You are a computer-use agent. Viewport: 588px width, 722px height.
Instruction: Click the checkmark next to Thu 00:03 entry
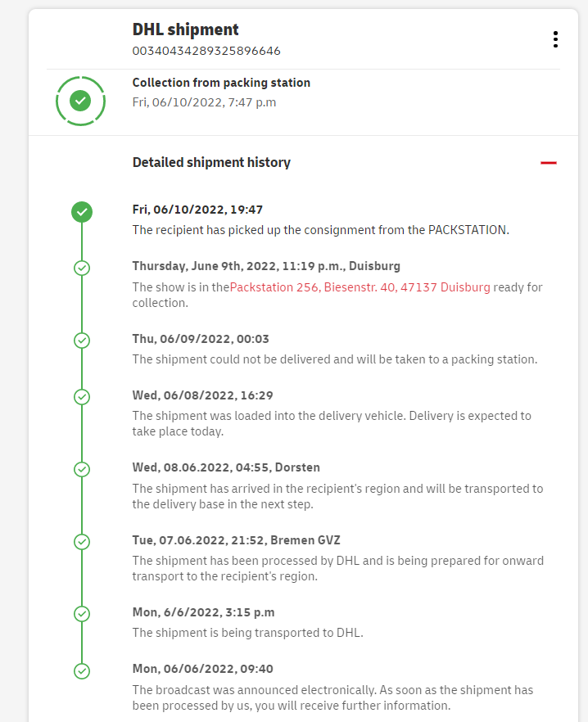82,340
